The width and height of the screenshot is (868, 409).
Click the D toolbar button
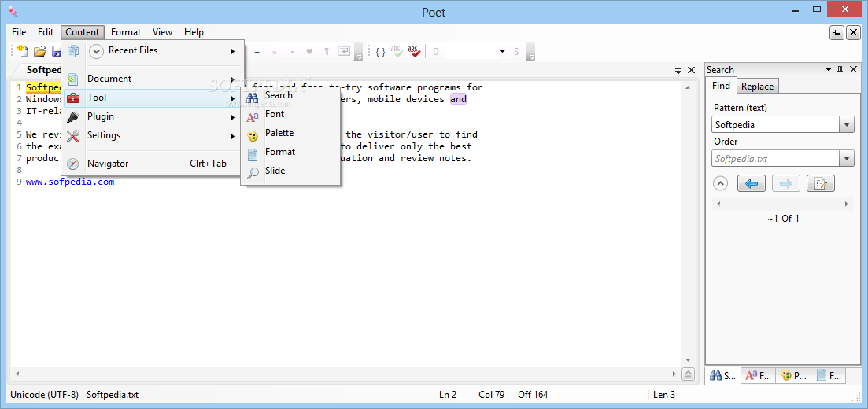point(436,52)
